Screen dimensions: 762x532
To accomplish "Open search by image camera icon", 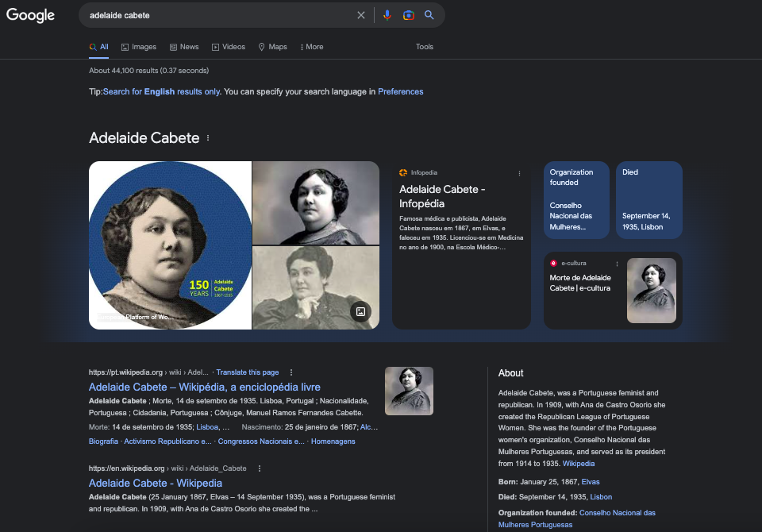I will [408, 15].
